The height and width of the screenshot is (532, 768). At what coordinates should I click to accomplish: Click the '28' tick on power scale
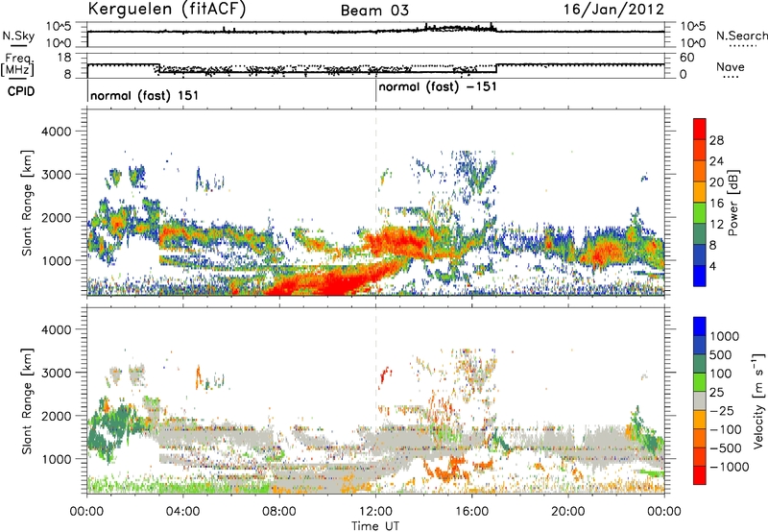tap(716, 140)
